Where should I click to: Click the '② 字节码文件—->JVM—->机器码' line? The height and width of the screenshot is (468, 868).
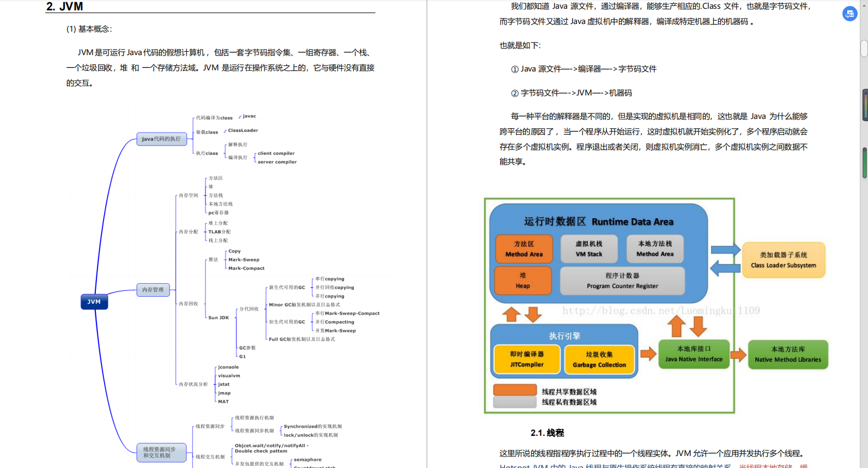coord(571,93)
